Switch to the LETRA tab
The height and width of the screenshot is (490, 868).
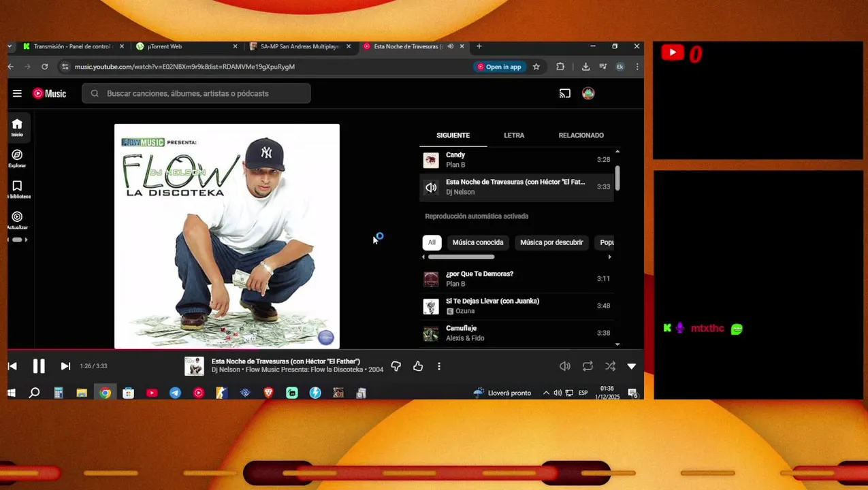[514, 135]
